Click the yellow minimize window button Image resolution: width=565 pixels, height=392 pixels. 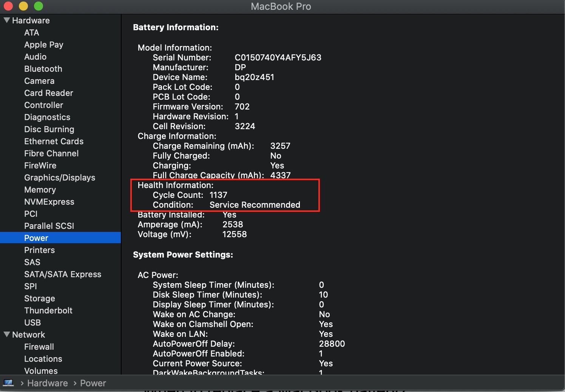coord(23,6)
